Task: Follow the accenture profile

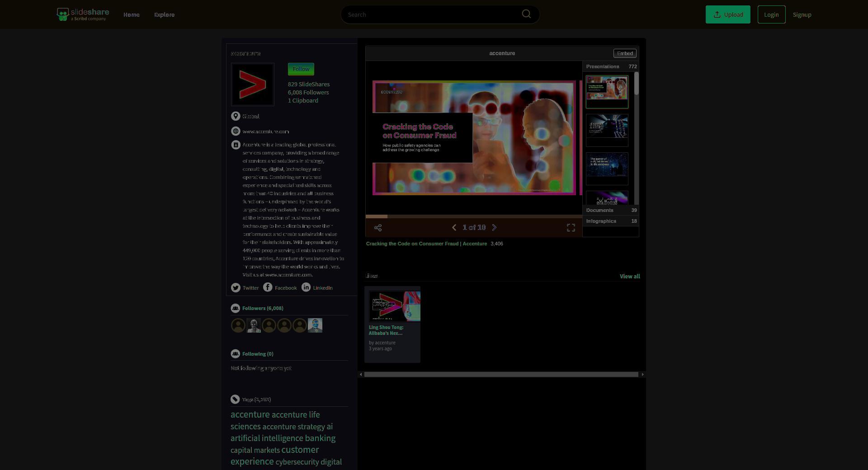Action: (301, 69)
